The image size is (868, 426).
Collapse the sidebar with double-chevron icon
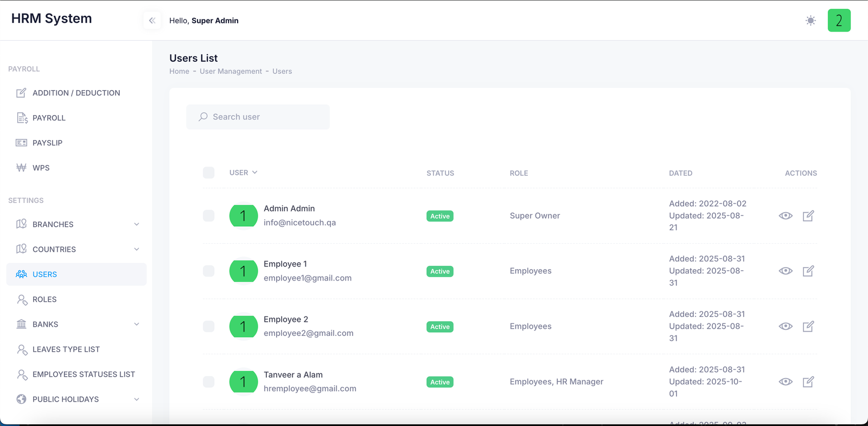[x=152, y=21]
